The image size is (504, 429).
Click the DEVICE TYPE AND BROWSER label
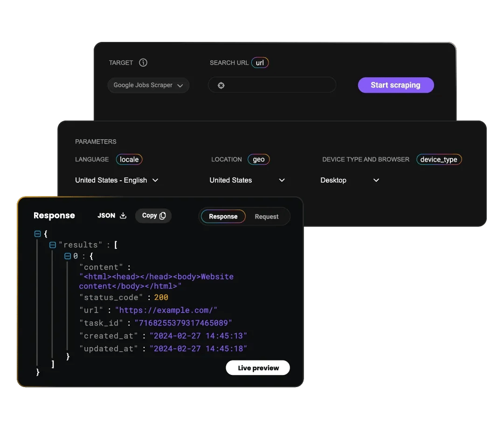point(366,160)
